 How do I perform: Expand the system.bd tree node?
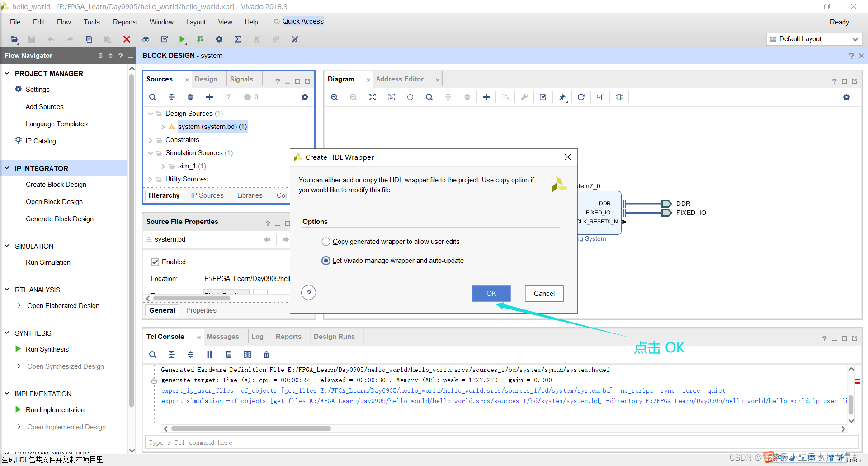[x=163, y=127]
